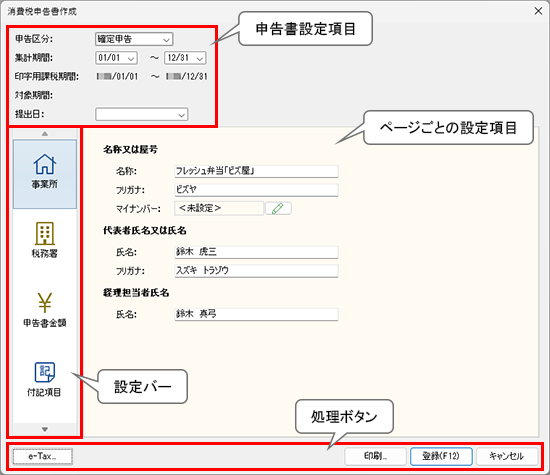Click the e-Tax button
The height and width of the screenshot is (475, 550).
43,456
